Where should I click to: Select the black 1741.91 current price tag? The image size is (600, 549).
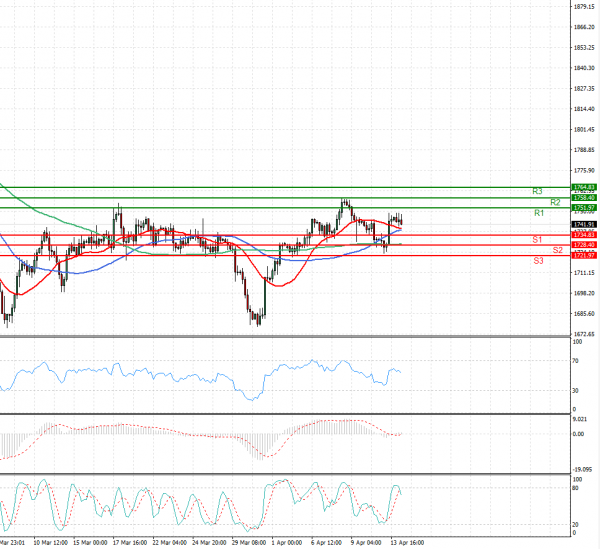[x=584, y=224]
